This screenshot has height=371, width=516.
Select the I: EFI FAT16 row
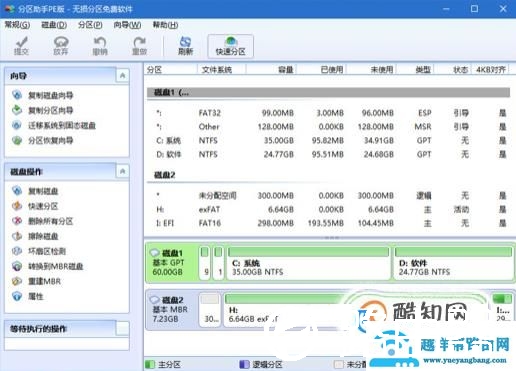(x=328, y=223)
